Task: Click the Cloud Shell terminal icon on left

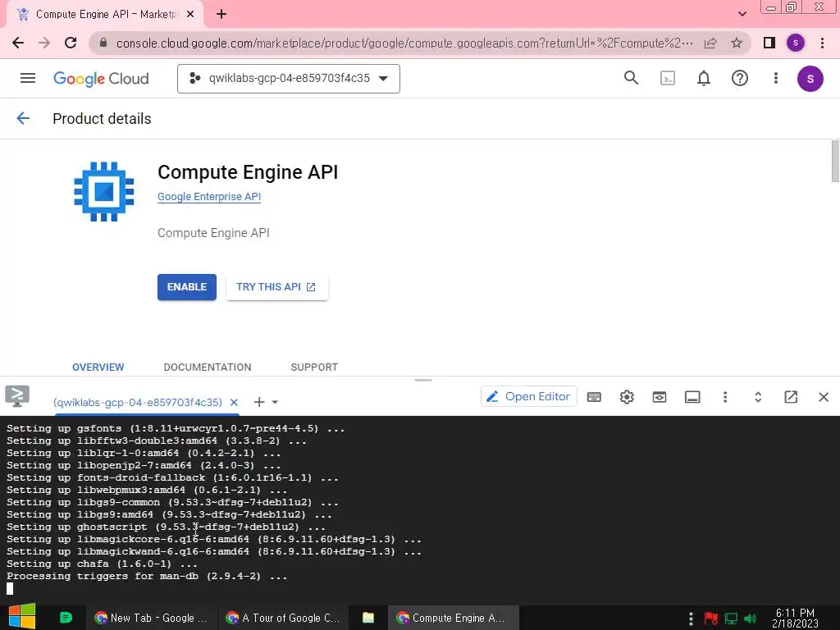Action: [17, 396]
